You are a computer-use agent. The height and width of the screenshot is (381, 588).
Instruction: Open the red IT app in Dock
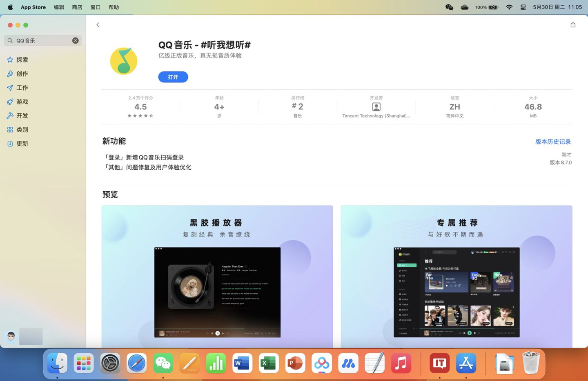[439, 363]
